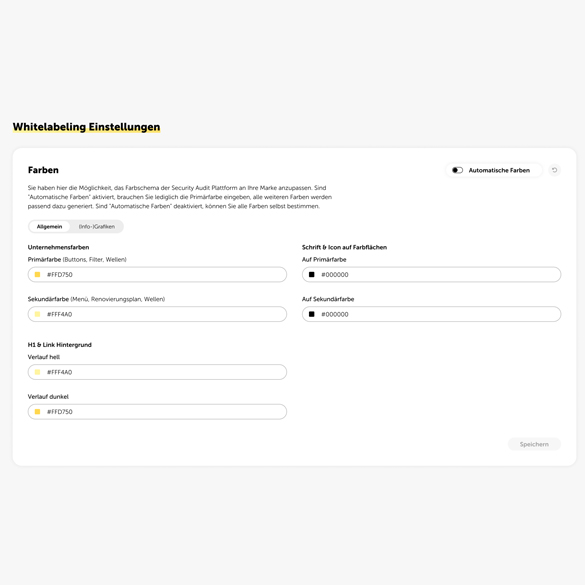Focus the Primärfarbe hex input field
The height and width of the screenshot is (585, 585).
click(x=157, y=275)
